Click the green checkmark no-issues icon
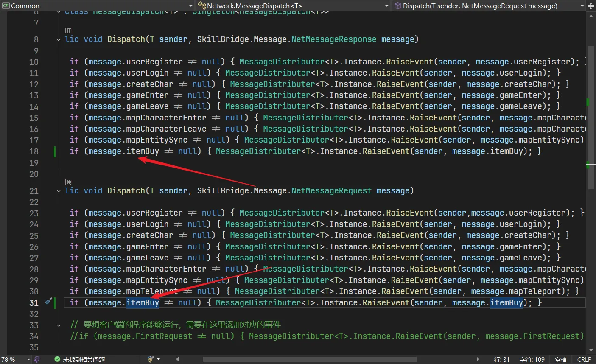The image size is (596, 364). tap(57, 359)
